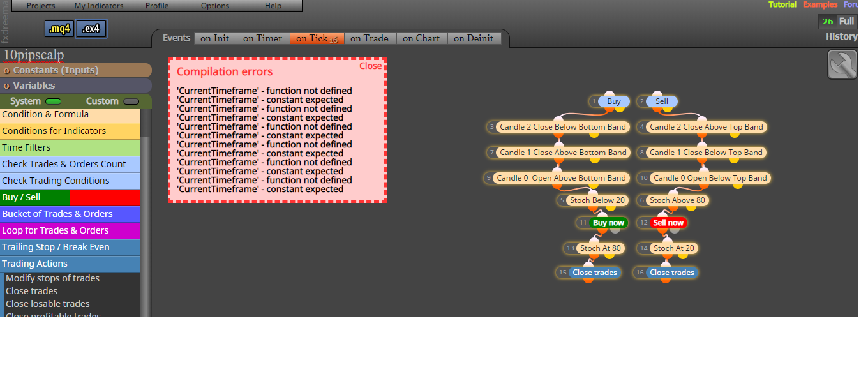Click the Full view button
The width and height of the screenshot is (868, 381).
847,21
